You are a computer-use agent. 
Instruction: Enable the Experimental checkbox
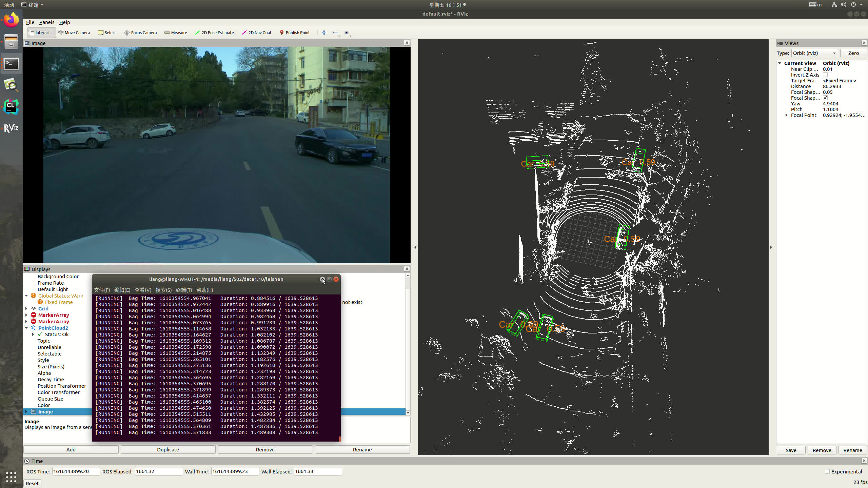[x=827, y=471]
